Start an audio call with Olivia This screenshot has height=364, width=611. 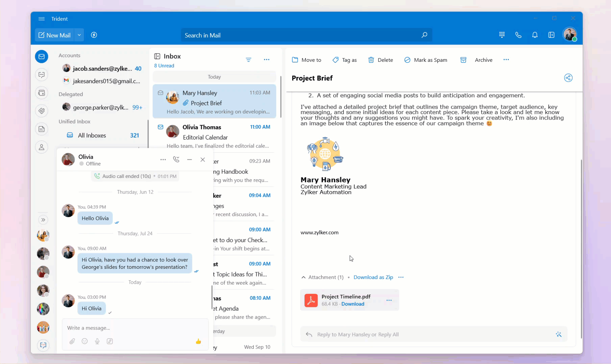tap(176, 159)
